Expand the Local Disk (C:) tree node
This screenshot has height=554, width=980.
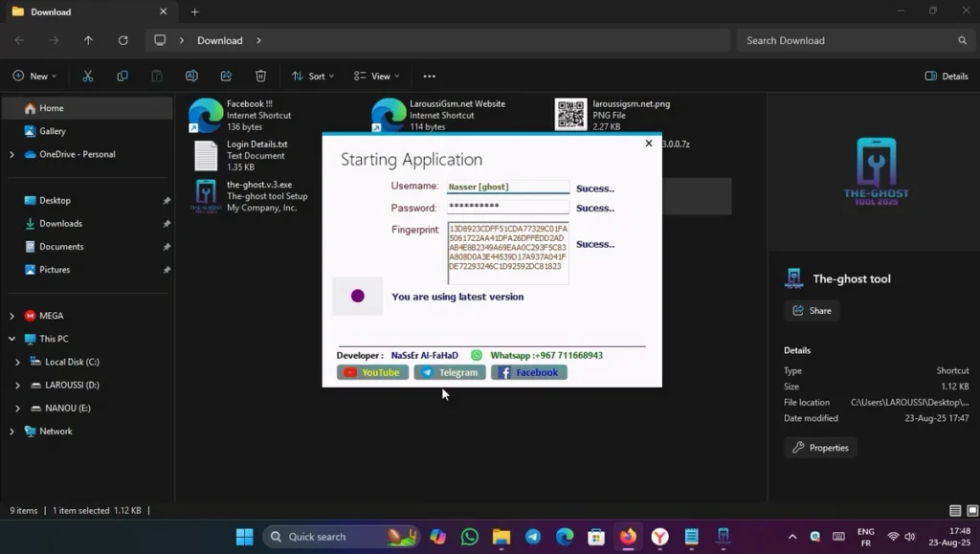(17, 362)
